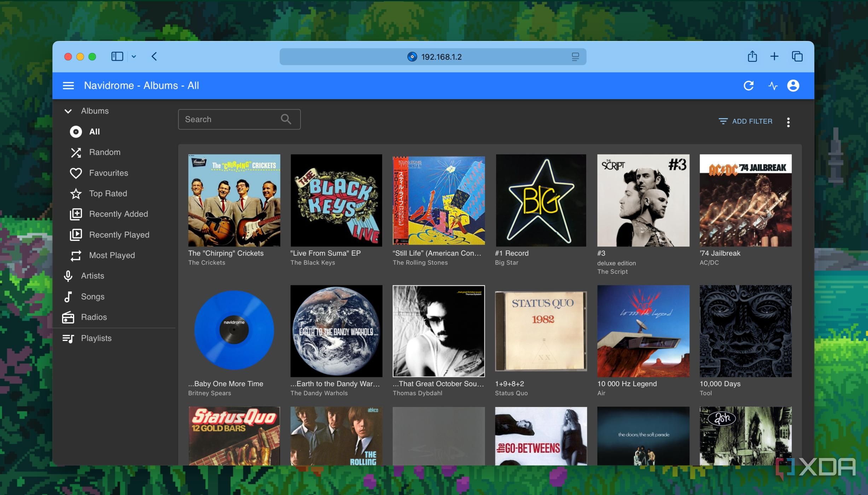Open Recently Played albums
The width and height of the screenshot is (868, 495).
[x=119, y=235]
